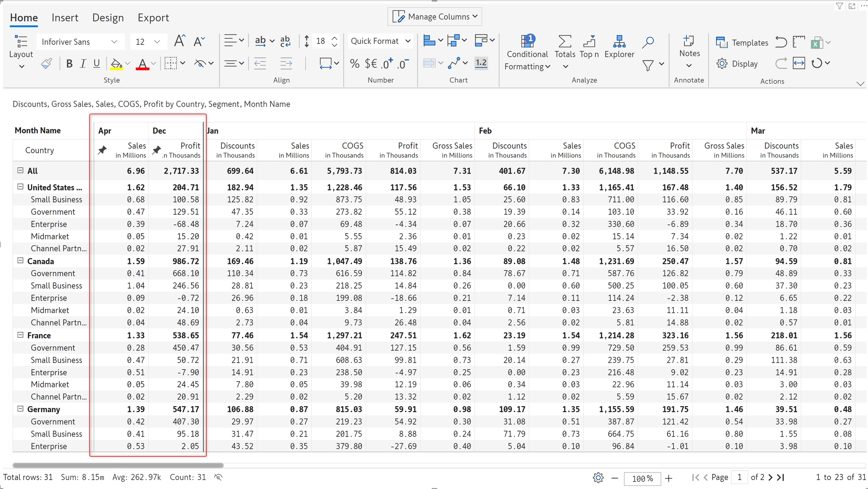868x489 pixels.
Task: Unpin the Apr Sales column pin
Action: click(x=102, y=150)
